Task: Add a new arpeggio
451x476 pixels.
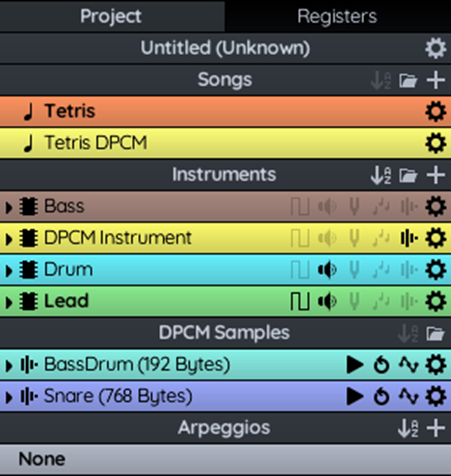Action: pyautogui.click(x=435, y=428)
